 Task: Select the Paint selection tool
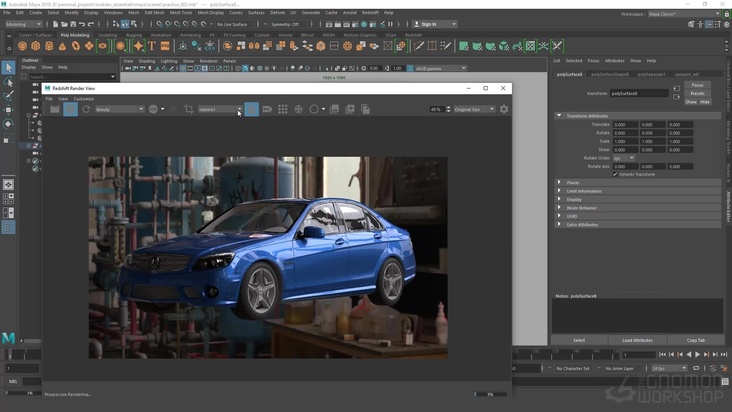(8, 96)
